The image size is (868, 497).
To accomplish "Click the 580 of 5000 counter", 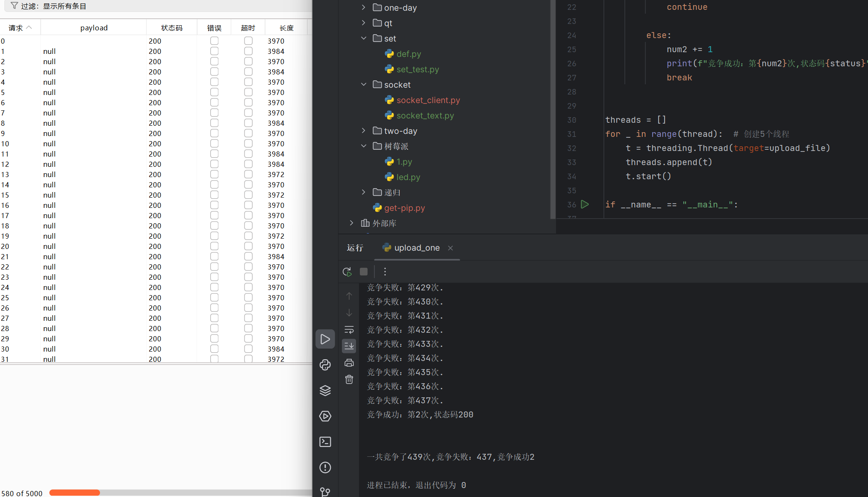I will pos(22,493).
